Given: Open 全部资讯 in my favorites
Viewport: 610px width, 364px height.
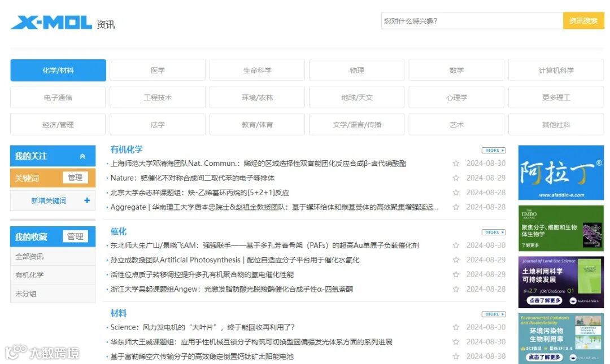Looking at the screenshot, I should coord(53,257).
